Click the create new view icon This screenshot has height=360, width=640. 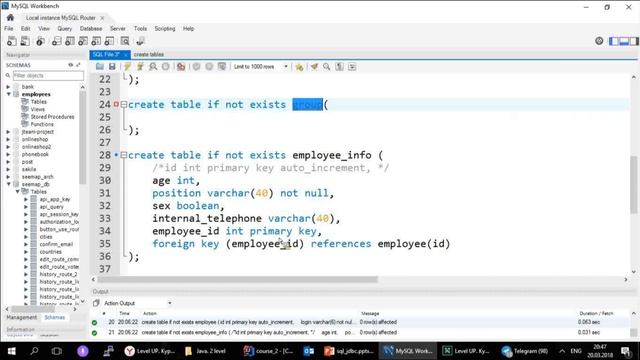pos(83,41)
